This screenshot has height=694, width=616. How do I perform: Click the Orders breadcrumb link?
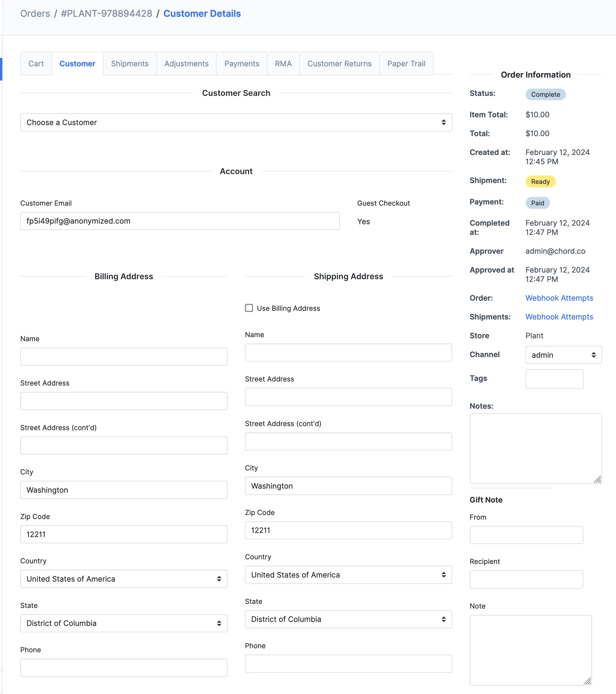click(x=35, y=14)
